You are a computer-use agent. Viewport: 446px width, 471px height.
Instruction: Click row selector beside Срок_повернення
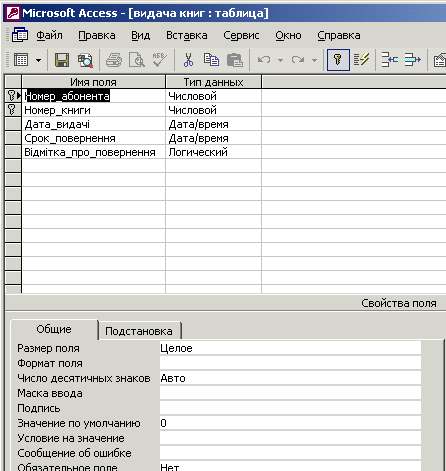point(13,138)
